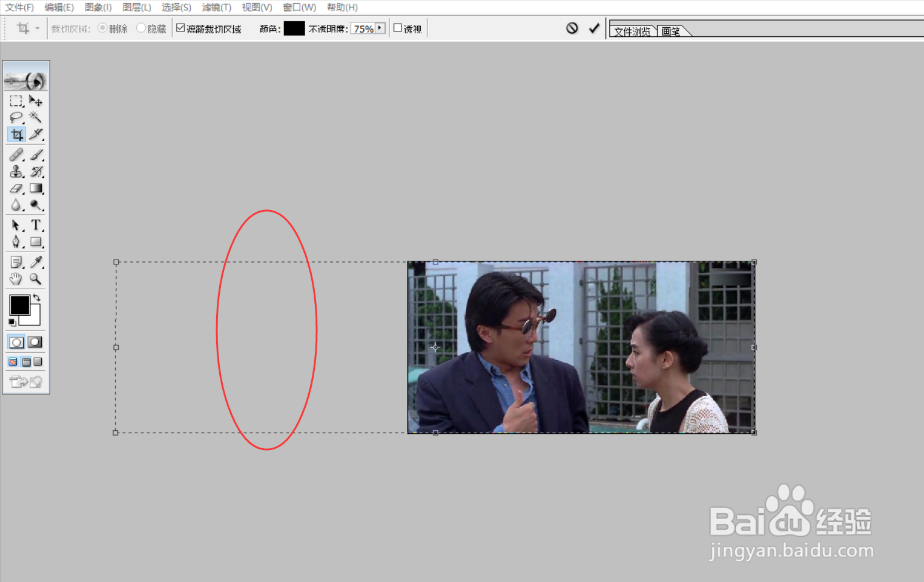
Task: Select the 删除 radio button
Action: [x=102, y=28]
